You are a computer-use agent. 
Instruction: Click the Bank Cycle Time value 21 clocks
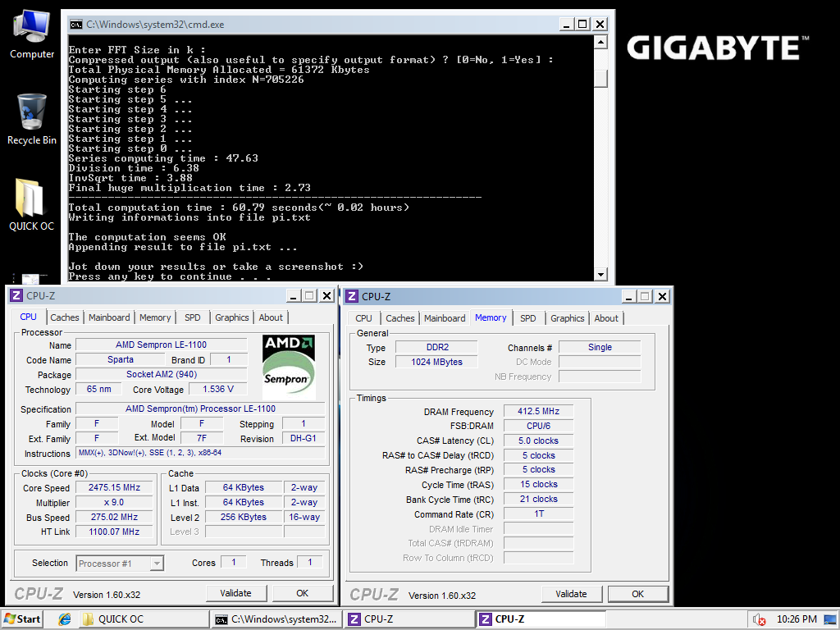tap(538, 499)
